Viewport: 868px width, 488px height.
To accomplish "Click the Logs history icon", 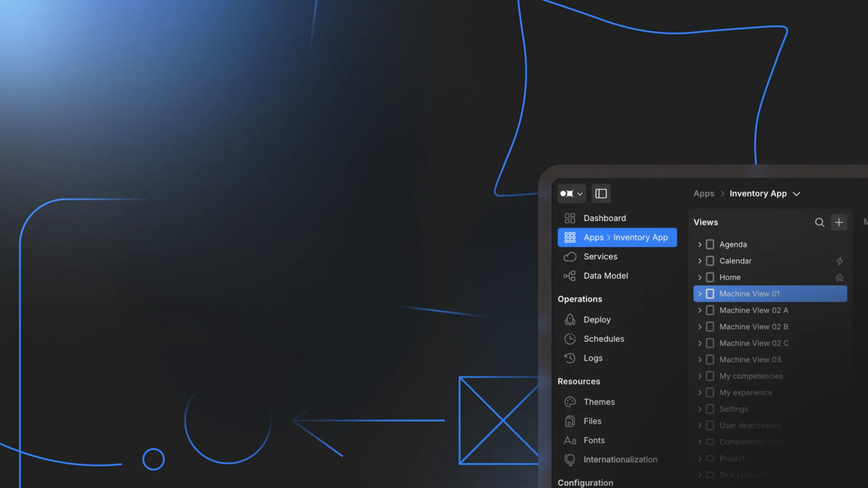I will 570,358.
